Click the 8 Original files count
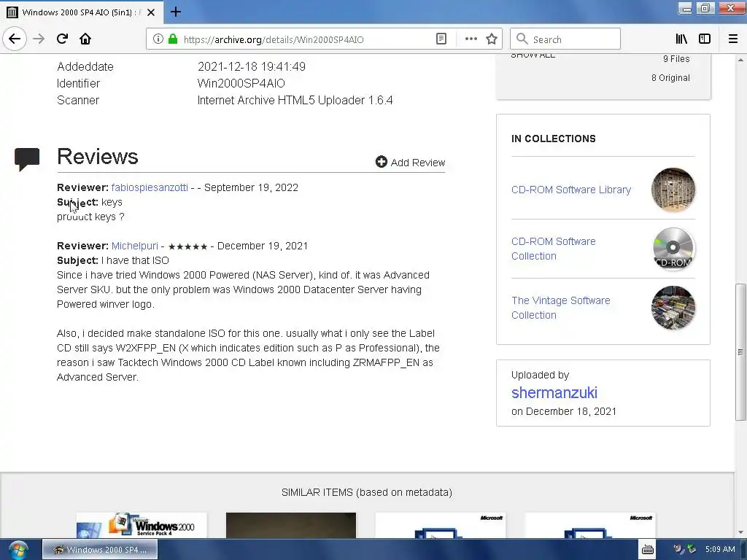The width and height of the screenshot is (747, 560). 670,78
